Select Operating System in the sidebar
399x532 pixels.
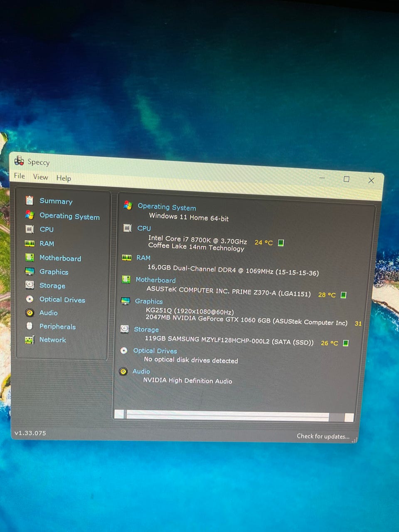pos(69,216)
